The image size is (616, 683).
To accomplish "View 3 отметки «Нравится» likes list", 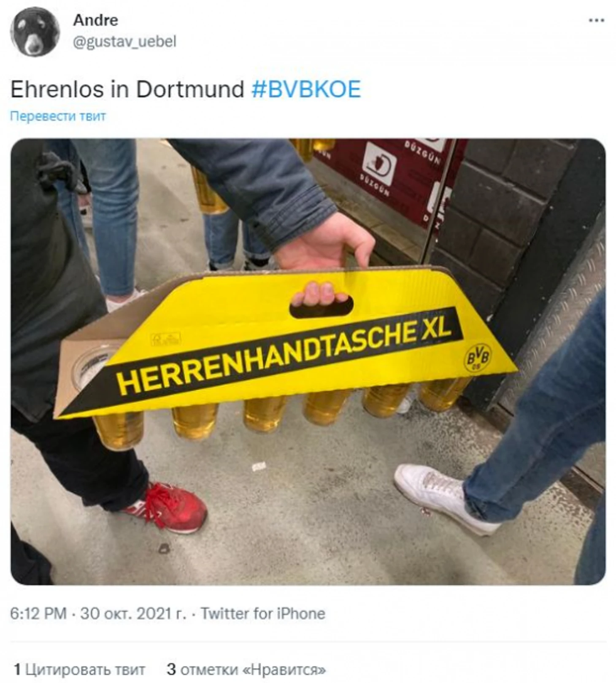I will [x=246, y=669].
